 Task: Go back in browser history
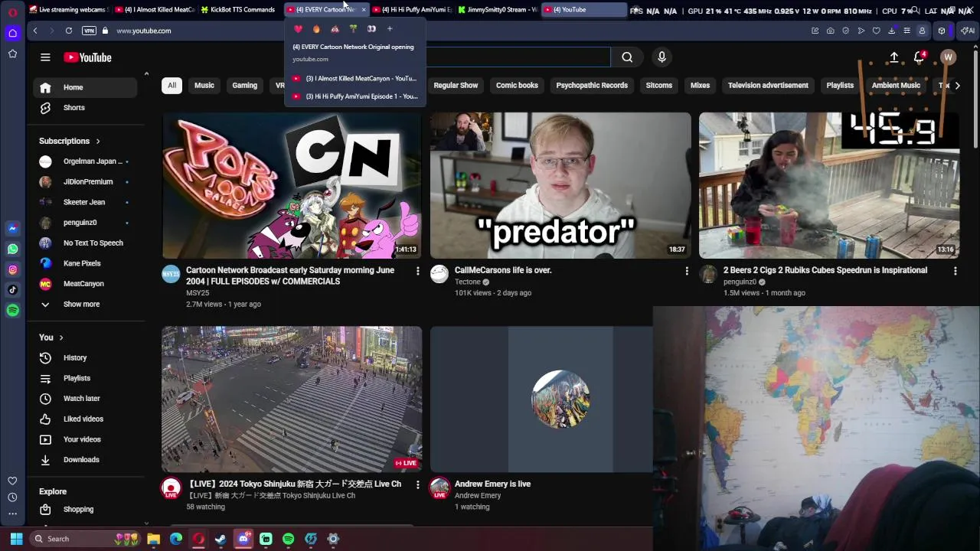click(35, 31)
